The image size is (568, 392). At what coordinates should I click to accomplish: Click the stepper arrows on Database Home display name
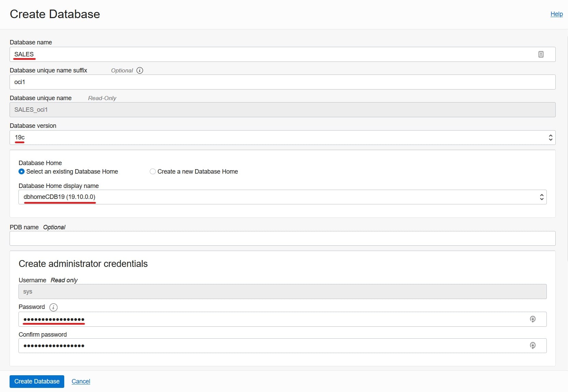pyautogui.click(x=542, y=197)
